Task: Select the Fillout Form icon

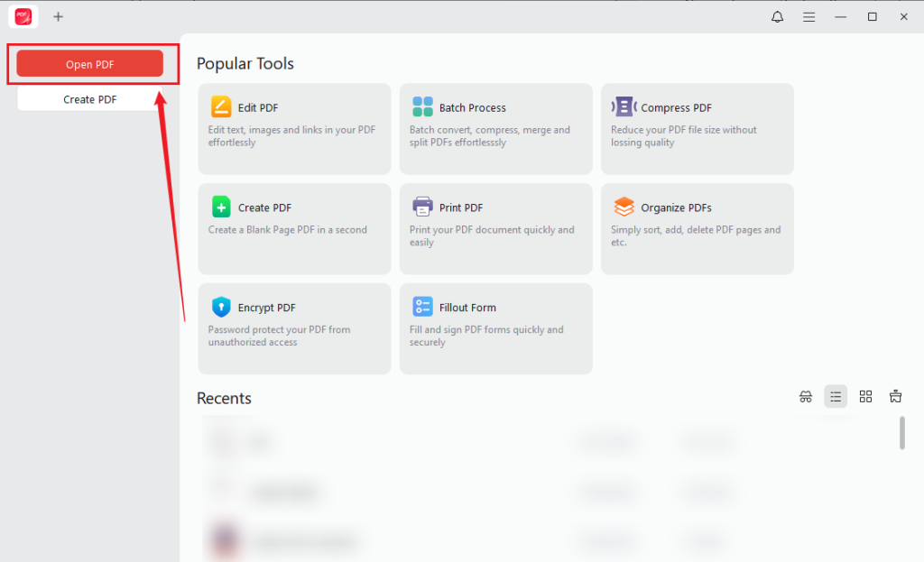Action: click(x=422, y=307)
